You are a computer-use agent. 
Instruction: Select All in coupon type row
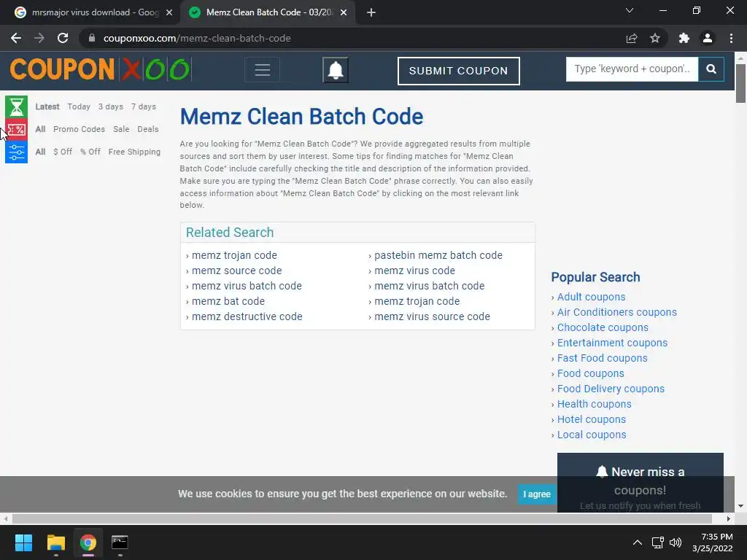[x=41, y=129]
